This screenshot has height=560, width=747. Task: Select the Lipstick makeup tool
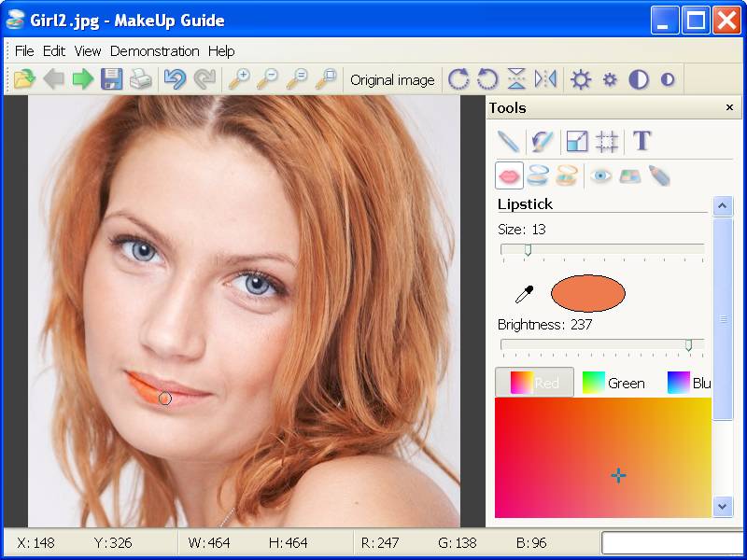point(509,175)
